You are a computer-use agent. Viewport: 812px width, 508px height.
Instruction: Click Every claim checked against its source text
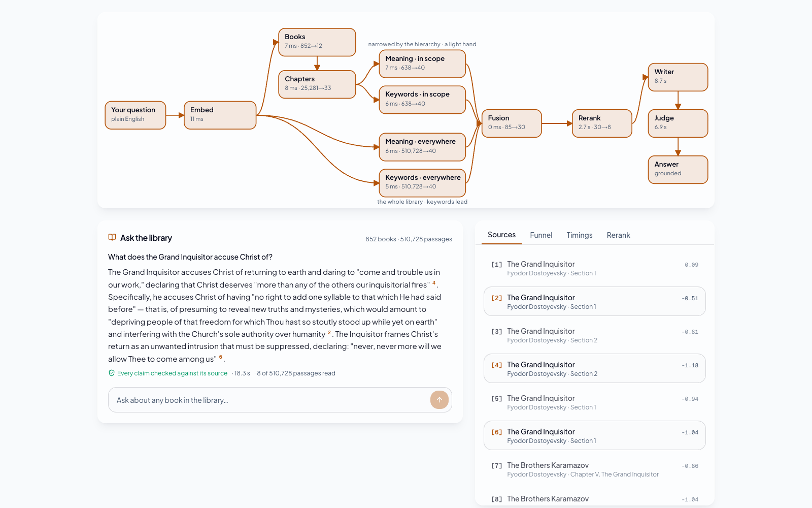[172, 373]
